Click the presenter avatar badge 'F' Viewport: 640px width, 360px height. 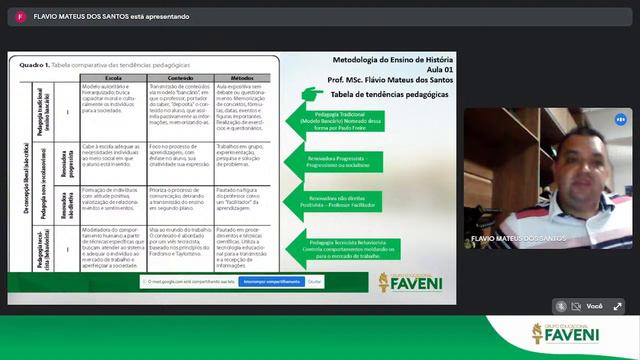tap(21, 17)
